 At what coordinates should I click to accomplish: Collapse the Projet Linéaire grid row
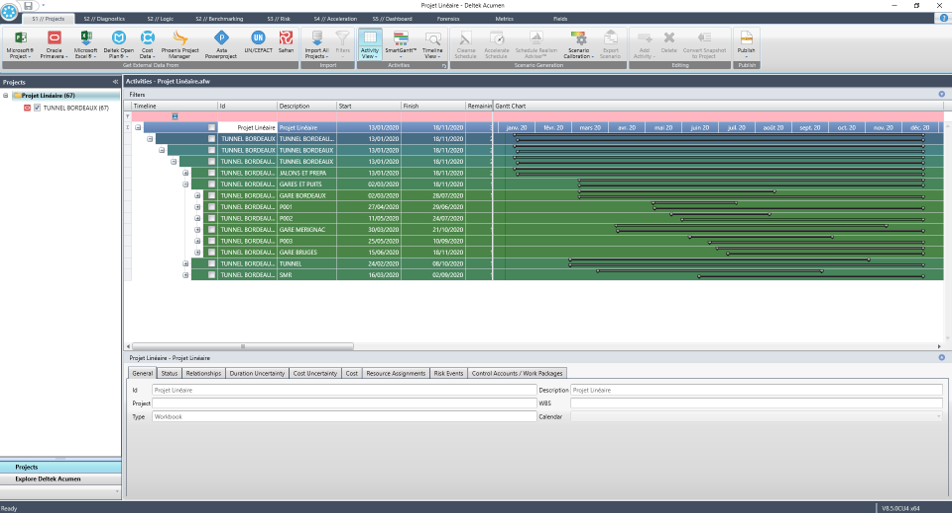[x=138, y=127]
